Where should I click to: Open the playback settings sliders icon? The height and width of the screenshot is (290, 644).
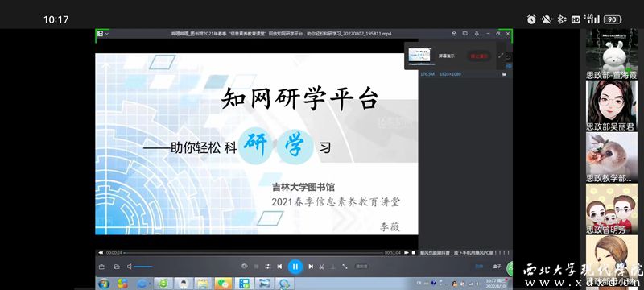[x=268, y=267]
